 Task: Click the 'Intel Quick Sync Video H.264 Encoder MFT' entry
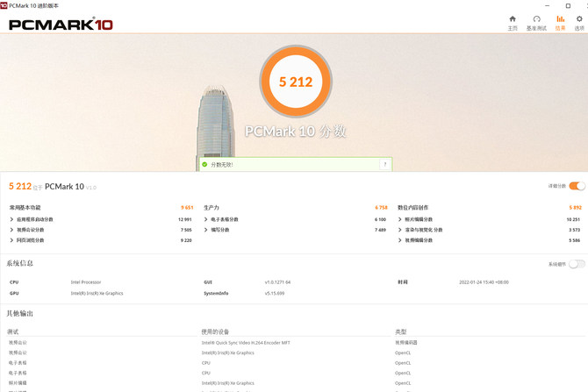pos(246,343)
